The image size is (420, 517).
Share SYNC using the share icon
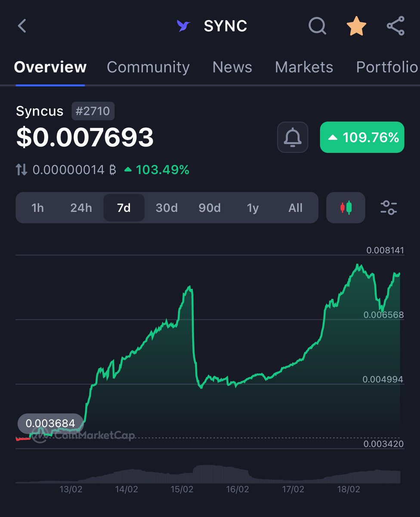395,26
